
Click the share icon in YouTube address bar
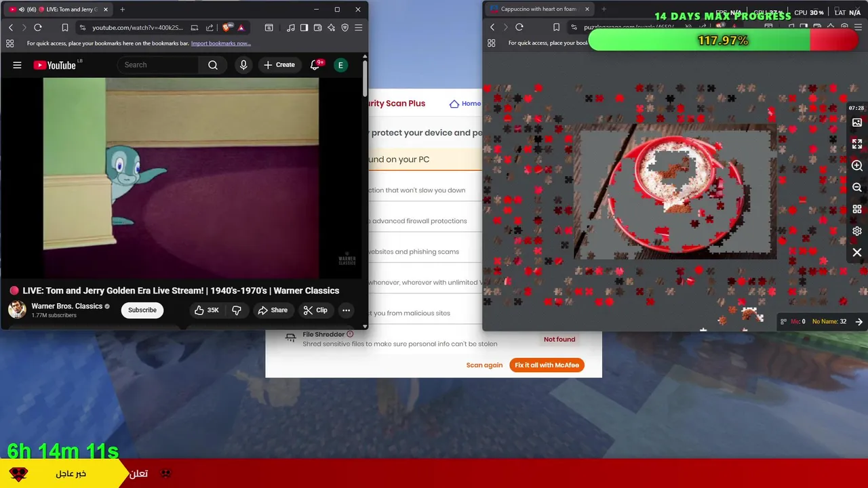click(210, 28)
